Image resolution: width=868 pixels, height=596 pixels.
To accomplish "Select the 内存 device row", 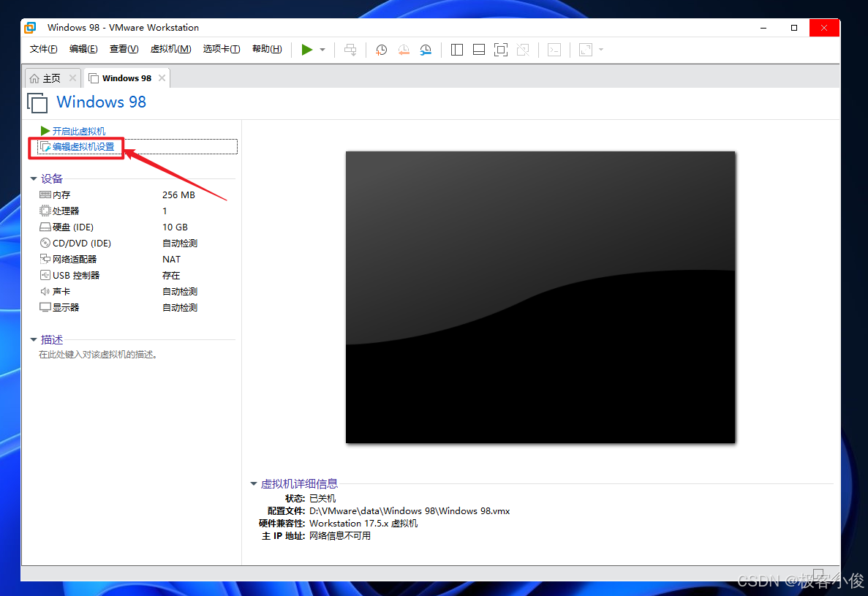I will point(137,195).
